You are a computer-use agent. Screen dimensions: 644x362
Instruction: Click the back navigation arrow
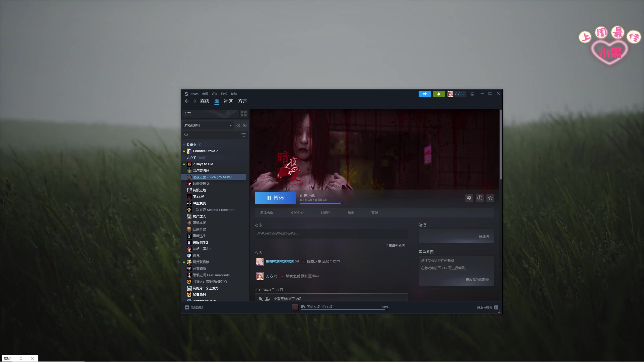tap(187, 101)
